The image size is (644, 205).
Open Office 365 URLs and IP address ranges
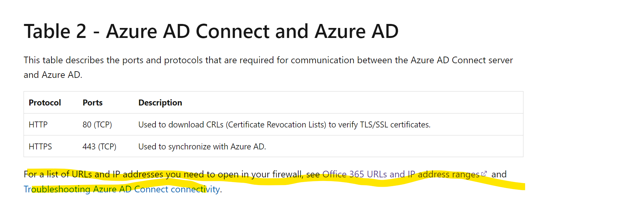point(401,174)
